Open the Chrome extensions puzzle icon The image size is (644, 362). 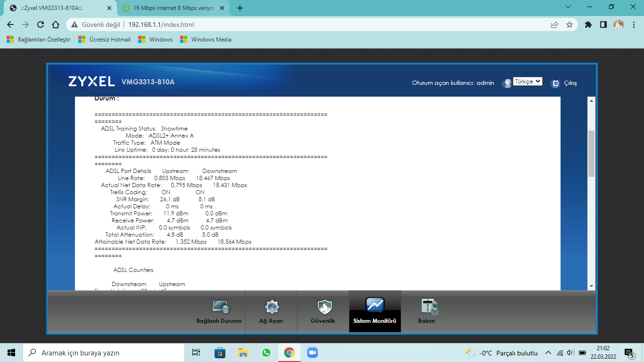tap(588, 25)
